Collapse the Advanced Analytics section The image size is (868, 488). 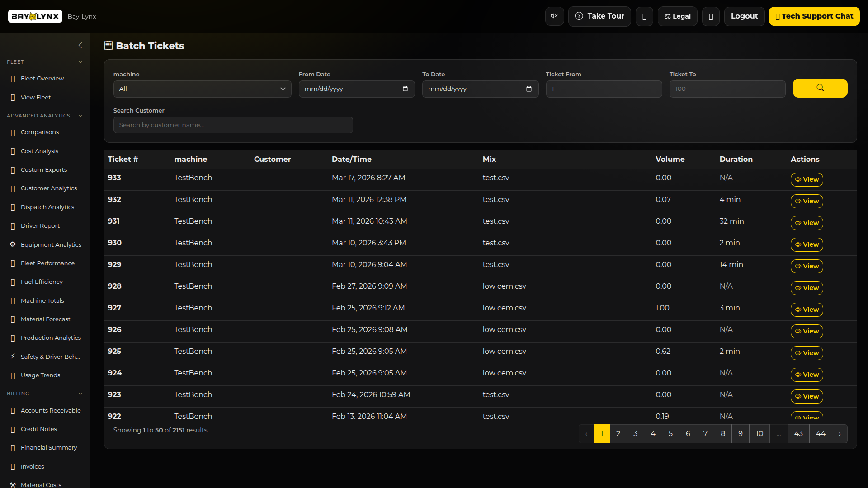click(80, 116)
